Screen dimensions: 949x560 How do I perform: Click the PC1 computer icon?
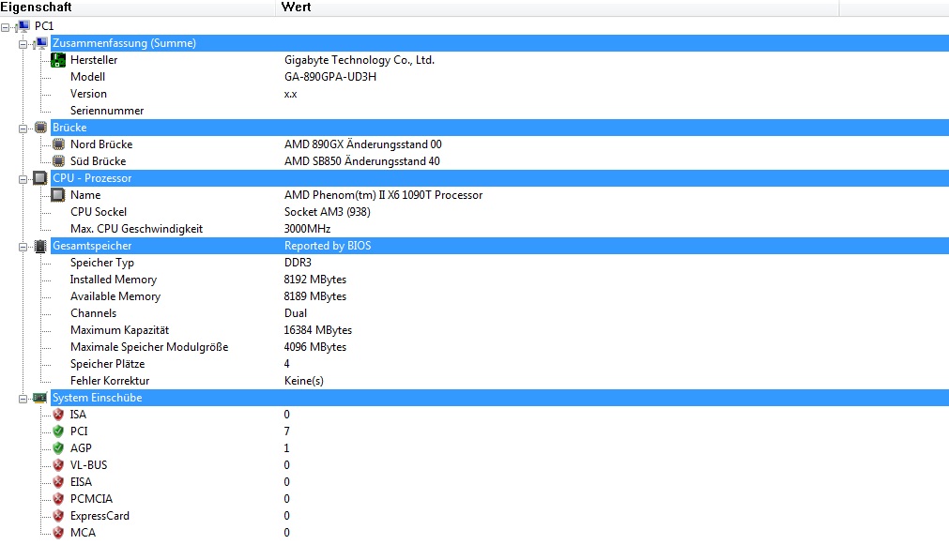coord(23,26)
